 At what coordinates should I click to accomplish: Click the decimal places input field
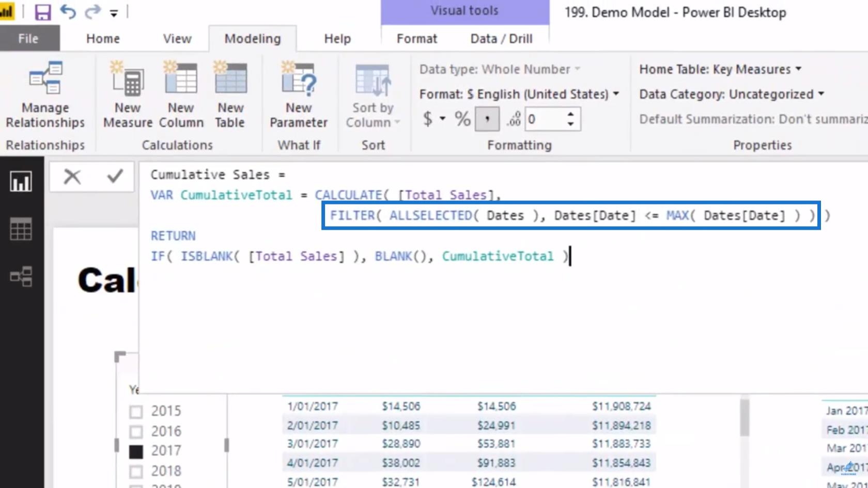coord(545,119)
